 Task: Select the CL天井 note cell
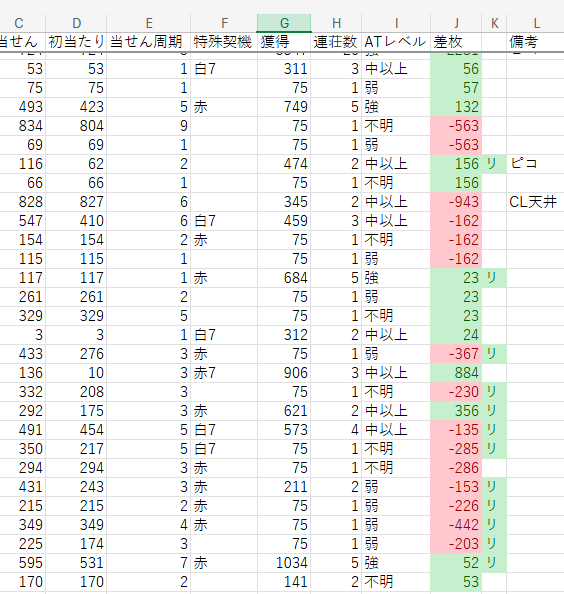(536, 202)
